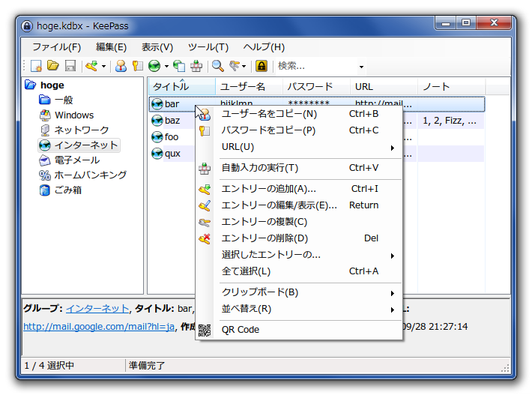Click the '1, 2, Fizz, ...' note cell

450,121
